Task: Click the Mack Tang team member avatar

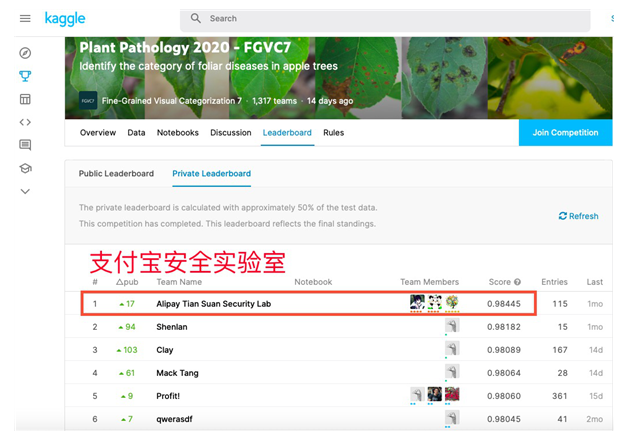Action: coord(452,372)
